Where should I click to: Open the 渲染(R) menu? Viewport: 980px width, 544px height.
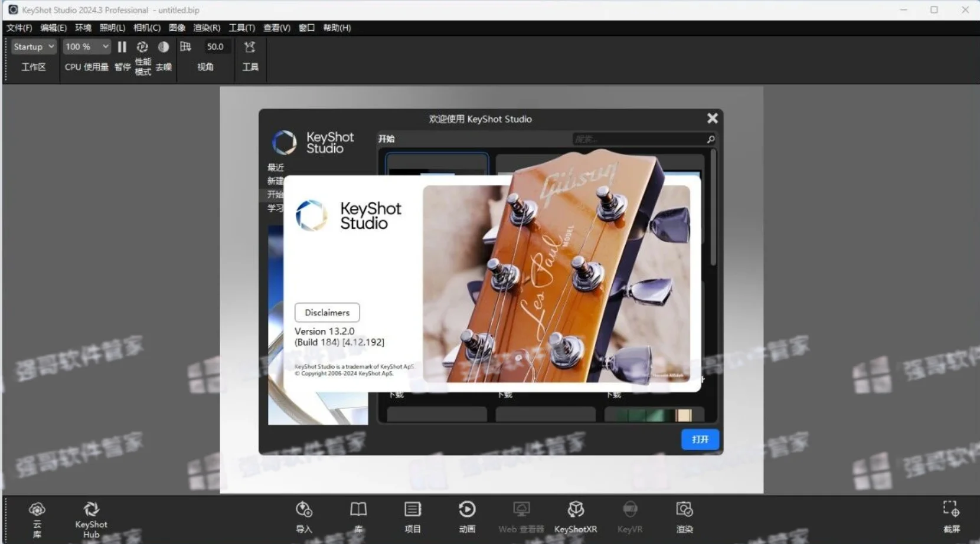(207, 28)
